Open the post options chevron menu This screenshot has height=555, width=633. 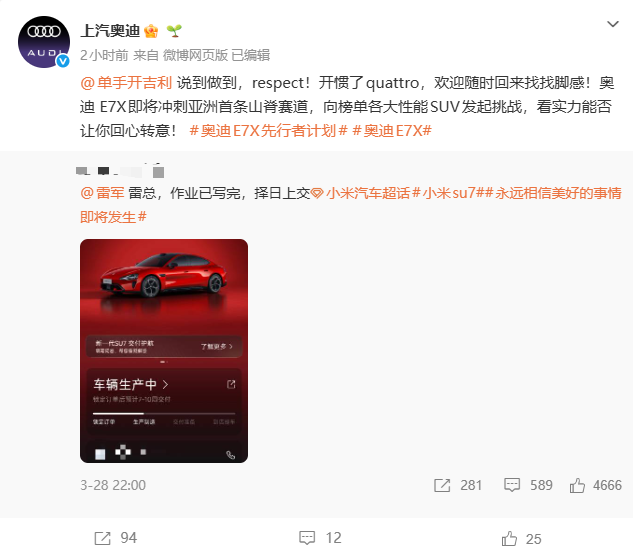coord(612,24)
